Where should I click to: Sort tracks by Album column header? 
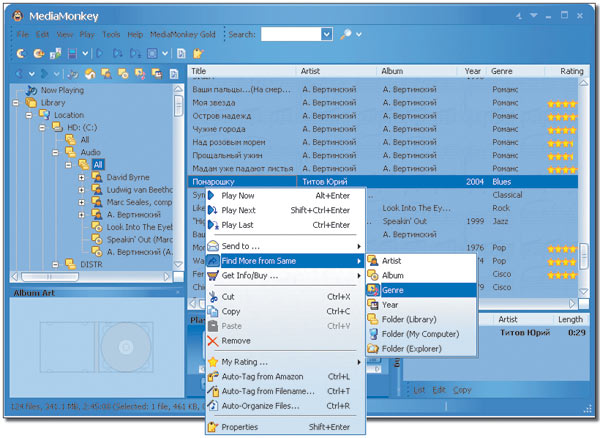(x=416, y=71)
